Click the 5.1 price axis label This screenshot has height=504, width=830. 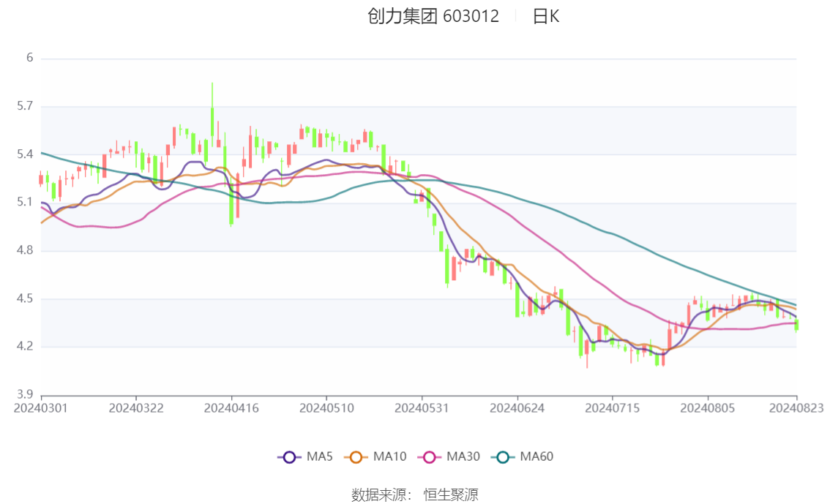[x=25, y=202]
